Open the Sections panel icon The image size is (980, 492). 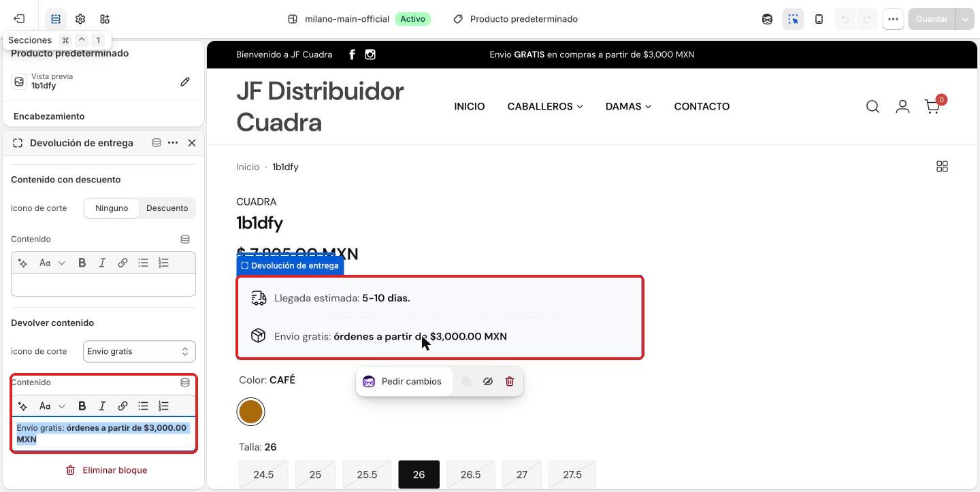pos(56,19)
